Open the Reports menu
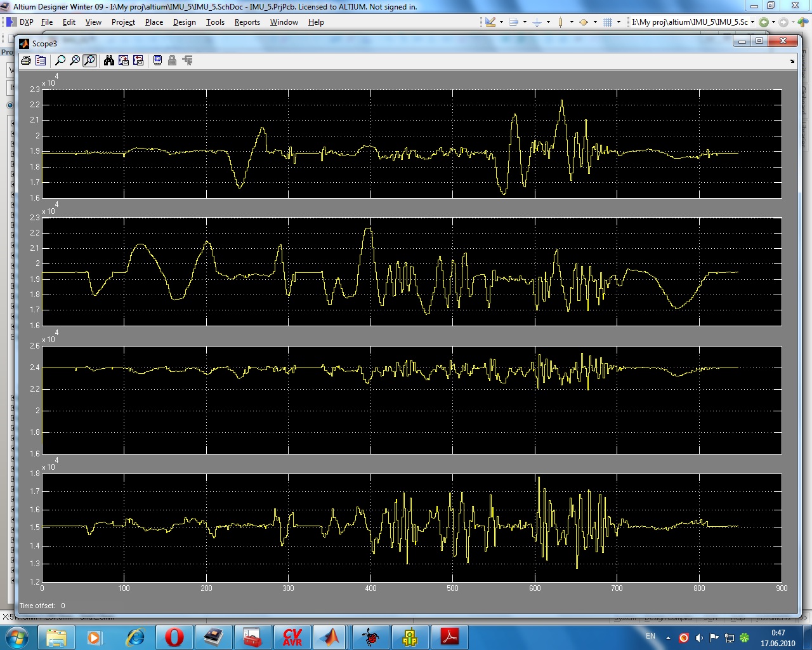The height and width of the screenshot is (650, 812). pyautogui.click(x=247, y=22)
